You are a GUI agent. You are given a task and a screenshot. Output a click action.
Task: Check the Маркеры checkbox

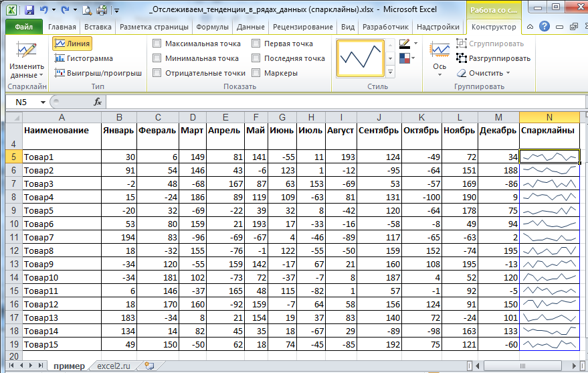tap(256, 73)
